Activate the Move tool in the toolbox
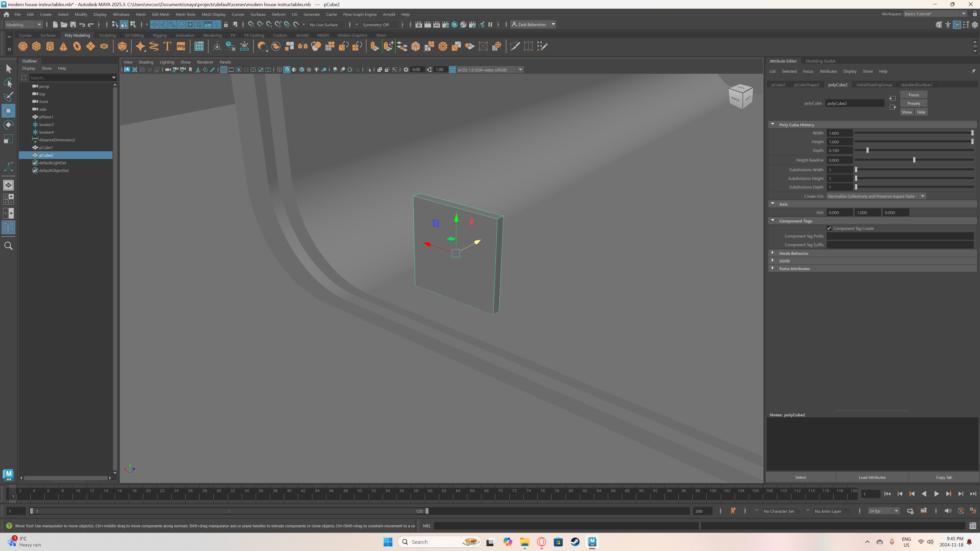Viewport: 980px width, 551px height. pyautogui.click(x=8, y=111)
